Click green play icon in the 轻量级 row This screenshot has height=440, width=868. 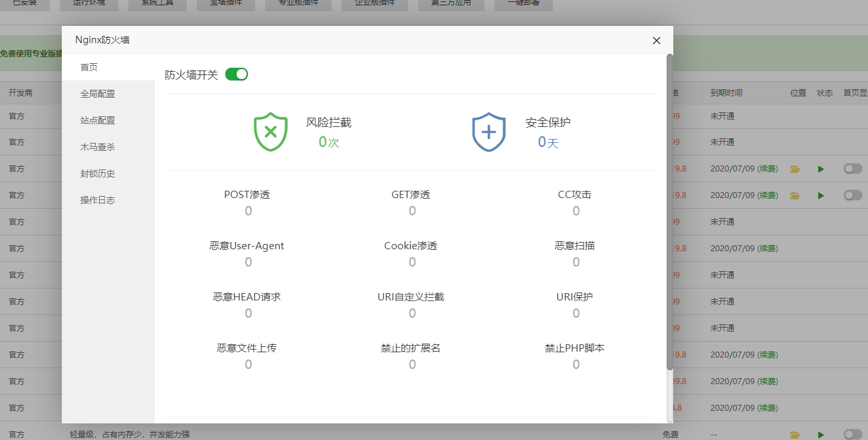[821, 435]
